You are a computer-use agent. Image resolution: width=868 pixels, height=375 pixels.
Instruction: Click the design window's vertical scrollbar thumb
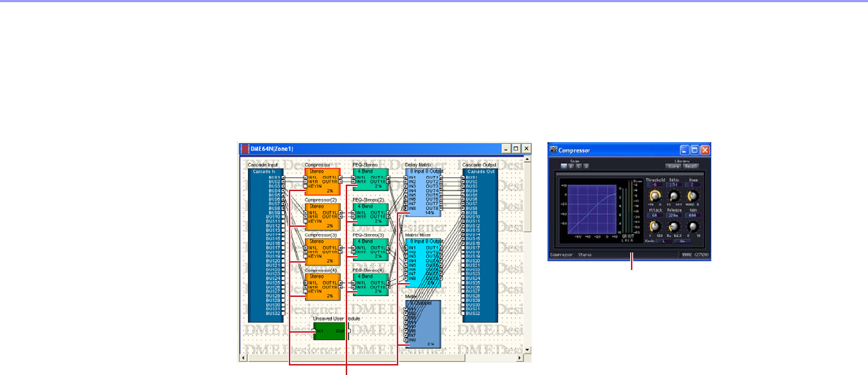527,197
